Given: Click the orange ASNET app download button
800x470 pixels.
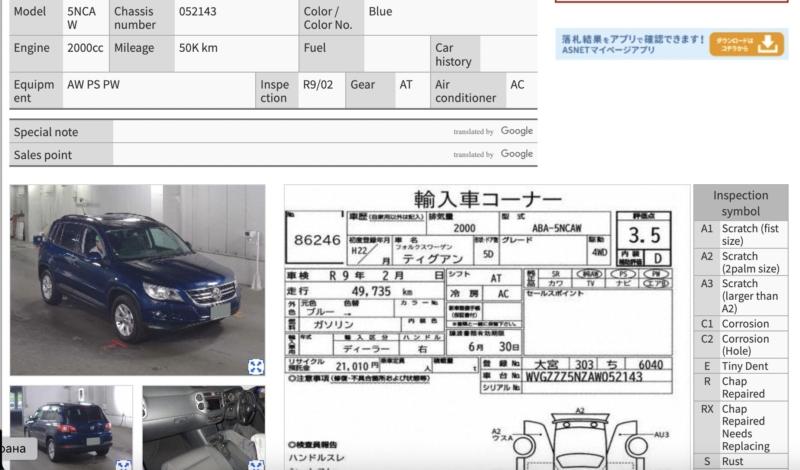Looking at the screenshot, I should 747,43.
